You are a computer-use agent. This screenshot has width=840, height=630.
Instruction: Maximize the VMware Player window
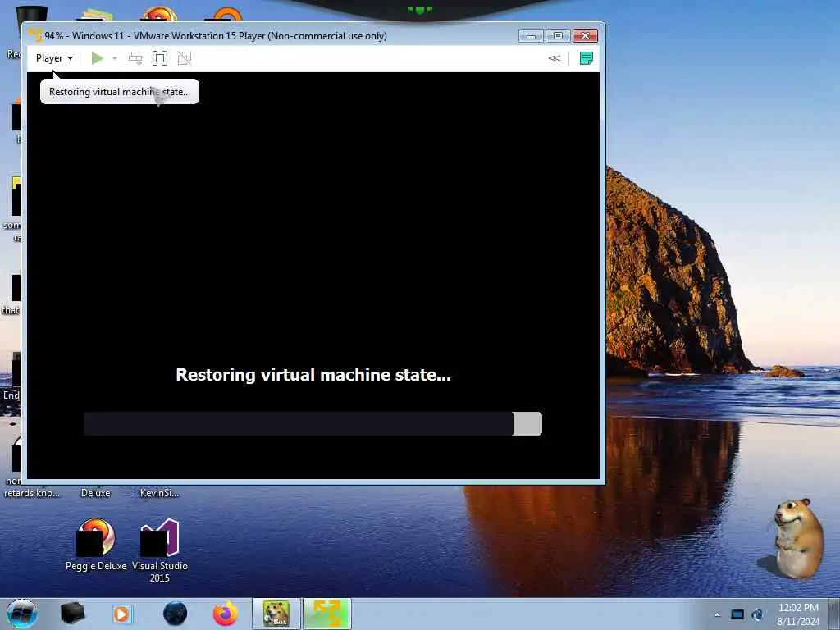coord(558,36)
